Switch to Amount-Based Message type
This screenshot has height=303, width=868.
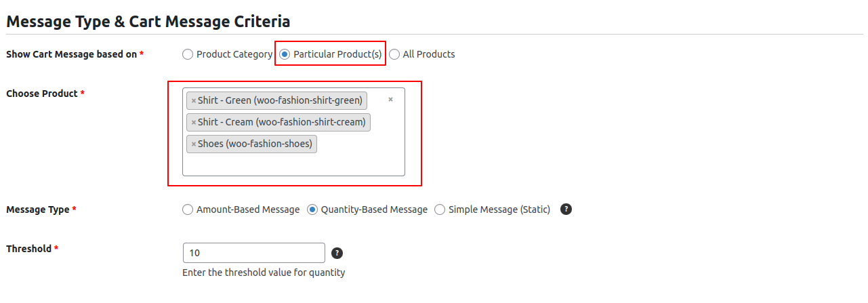188,209
